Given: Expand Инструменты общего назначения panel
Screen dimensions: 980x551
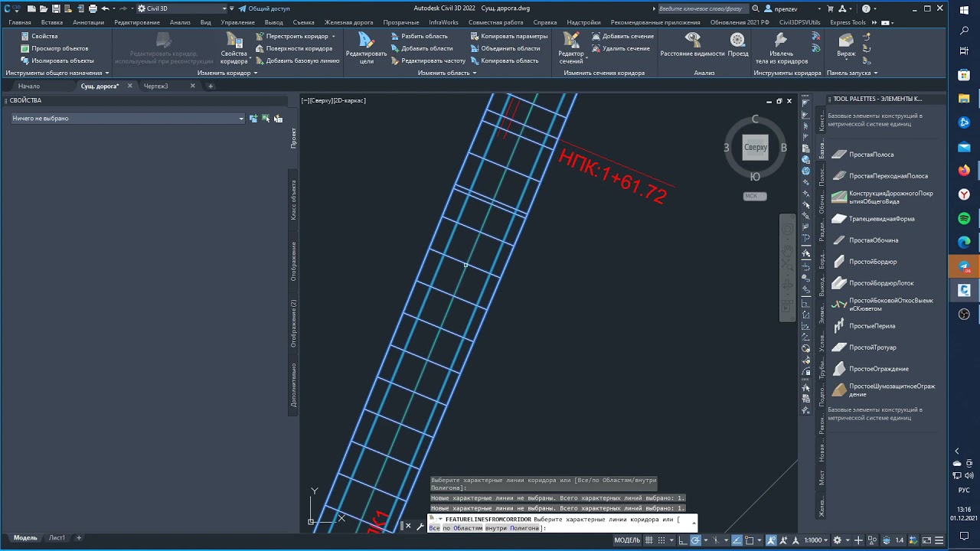Looking at the screenshot, I should 57,73.
